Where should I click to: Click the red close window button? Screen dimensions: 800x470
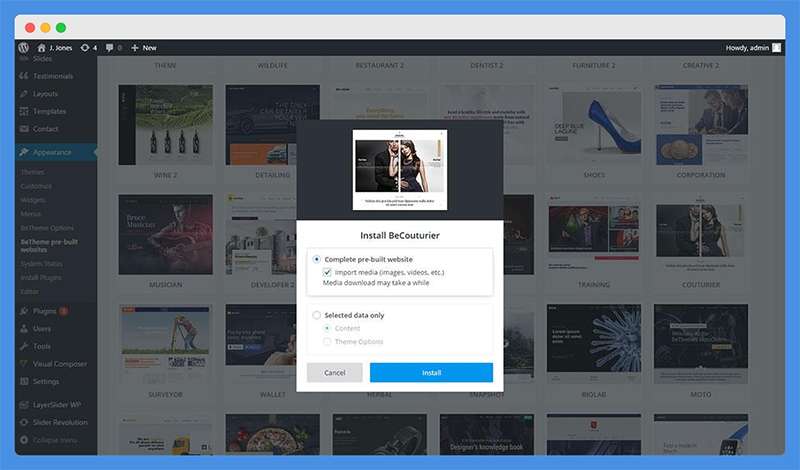30,28
